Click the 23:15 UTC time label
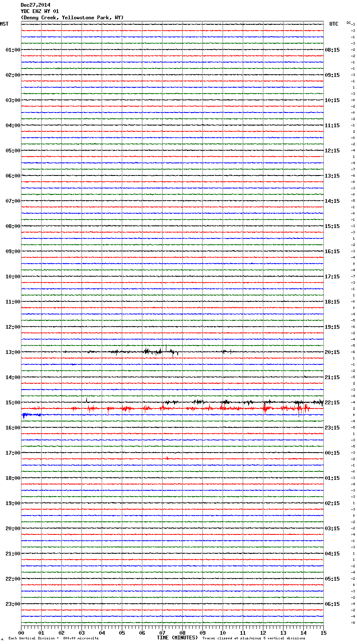 click(x=332, y=428)
